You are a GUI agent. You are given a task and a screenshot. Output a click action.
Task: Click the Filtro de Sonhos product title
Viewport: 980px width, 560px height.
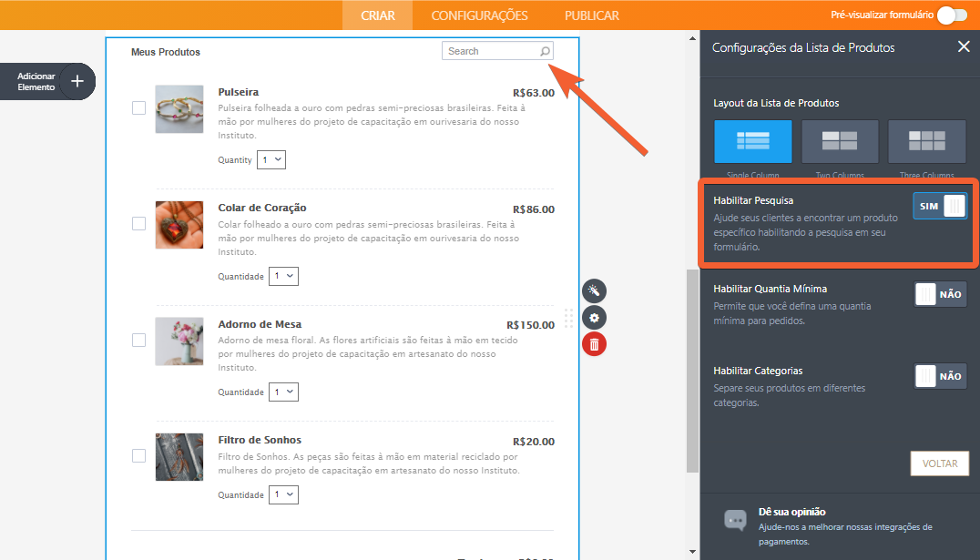(x=260, y=440)
